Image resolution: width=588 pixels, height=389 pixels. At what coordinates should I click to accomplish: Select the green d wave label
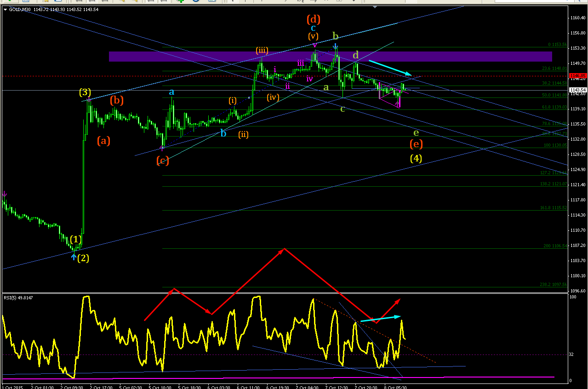tap(355, 55)
